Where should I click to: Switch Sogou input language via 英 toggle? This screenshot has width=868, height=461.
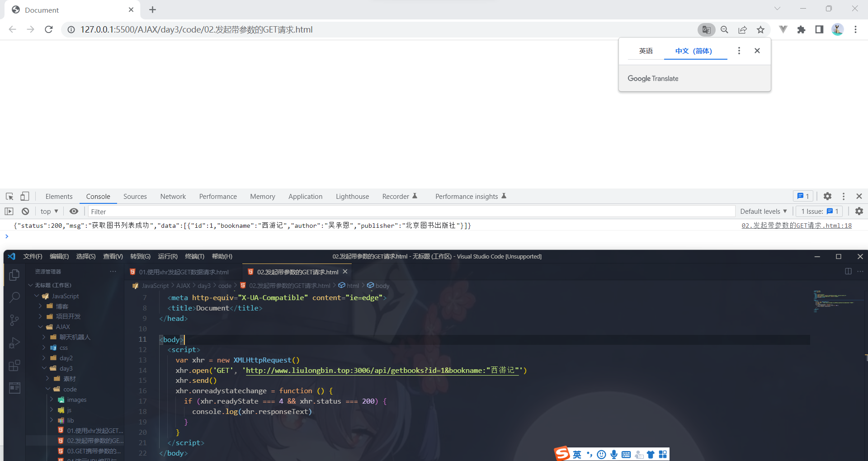576,454
